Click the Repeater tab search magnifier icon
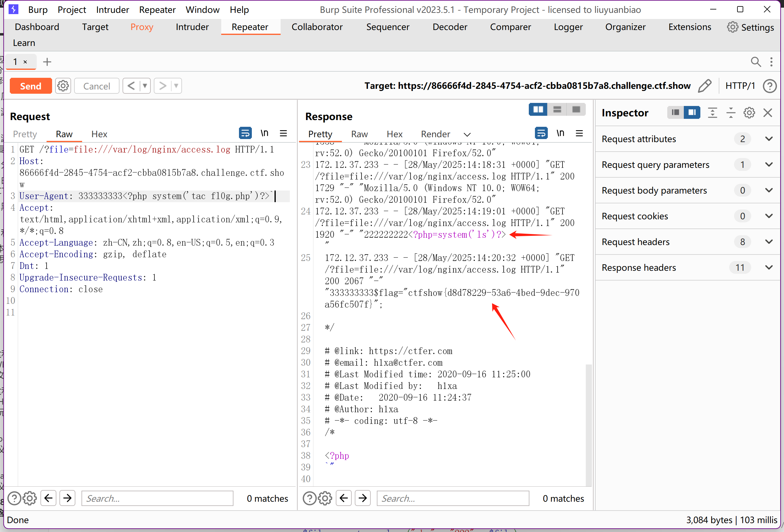Image resolution: width=784 pixels, height=532 pixels. tap(755, 62)
